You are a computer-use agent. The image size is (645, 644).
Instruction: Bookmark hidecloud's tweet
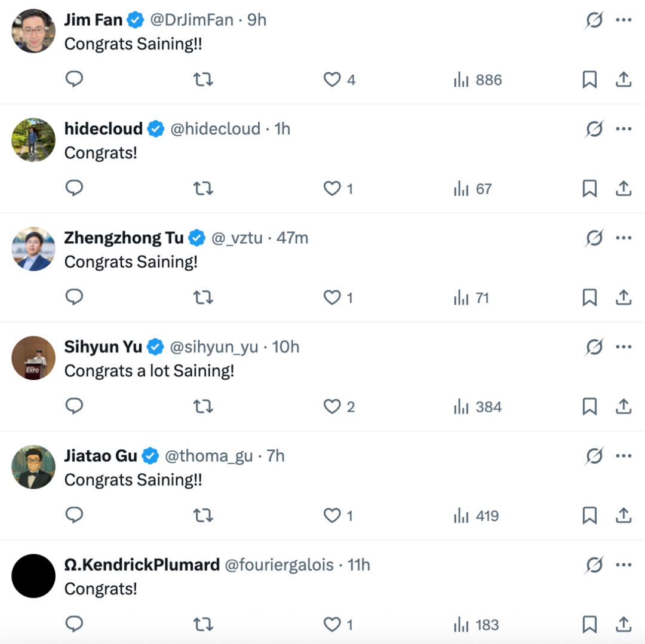click(589, 189)
